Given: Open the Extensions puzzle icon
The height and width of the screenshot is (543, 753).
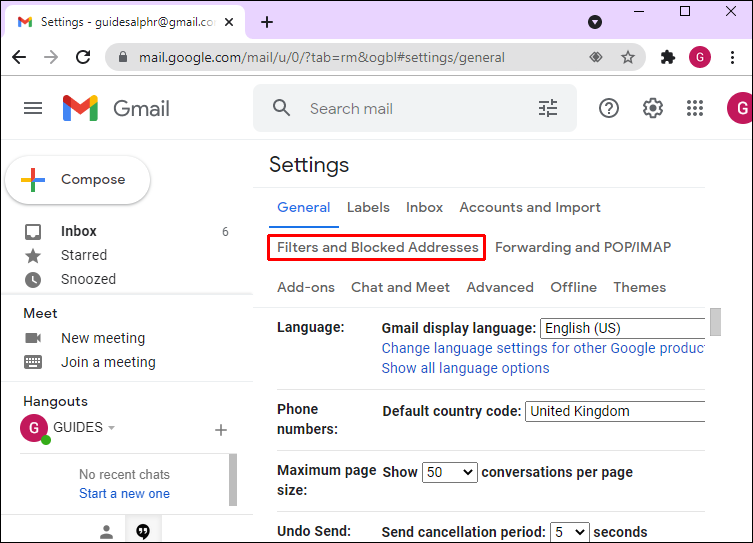Looking at the screenshot, I should pos(668,57).
